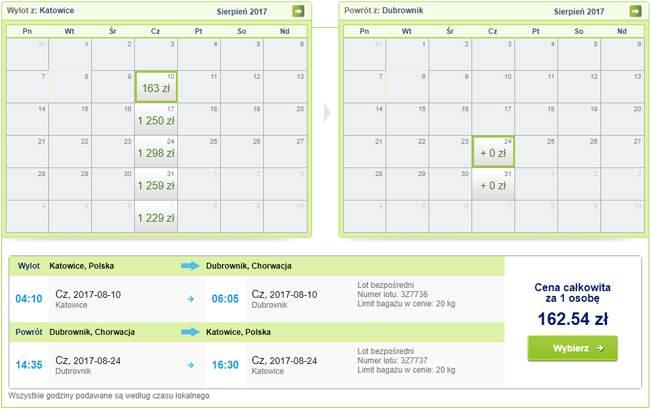Go to next month in departure calendar
Viewport: 650px width, 409px height.
(298, 11)
